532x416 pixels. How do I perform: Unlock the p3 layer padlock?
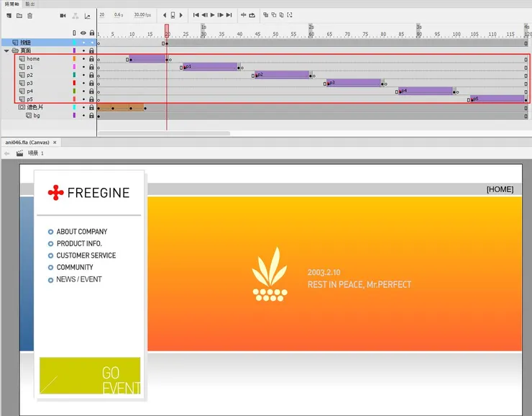91,83
